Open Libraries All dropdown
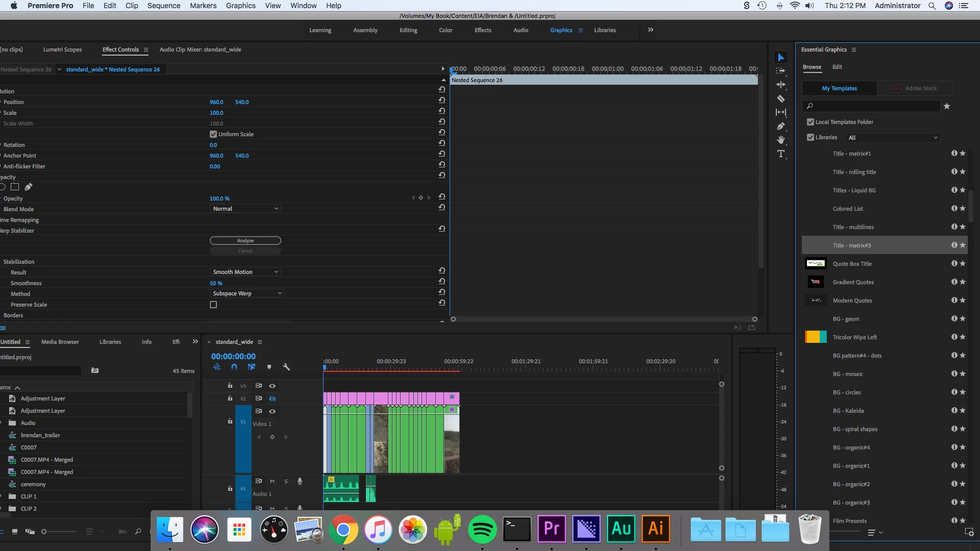This screenshot has width=980, height=551. click(x=893, y=138)
